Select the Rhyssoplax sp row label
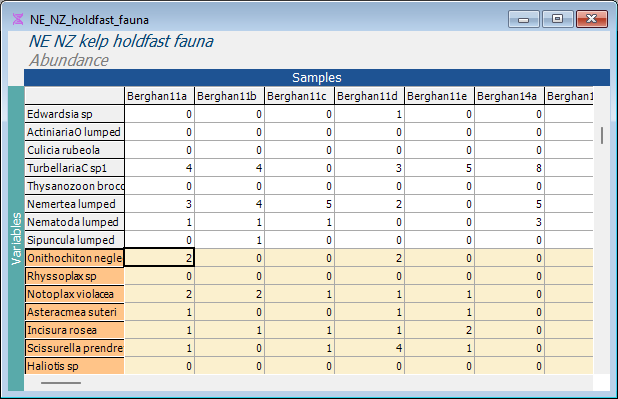The height and width of the screenshot is (399, 618). 74,276
